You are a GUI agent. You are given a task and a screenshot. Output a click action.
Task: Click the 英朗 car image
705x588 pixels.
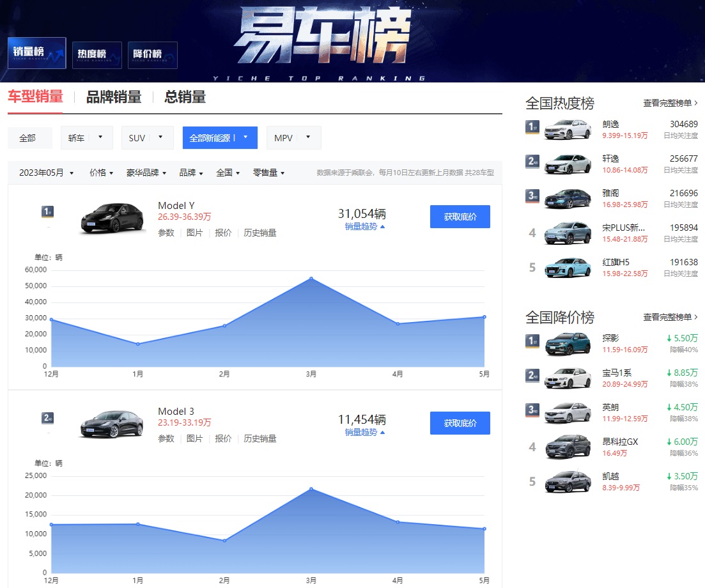pos(568,413)
